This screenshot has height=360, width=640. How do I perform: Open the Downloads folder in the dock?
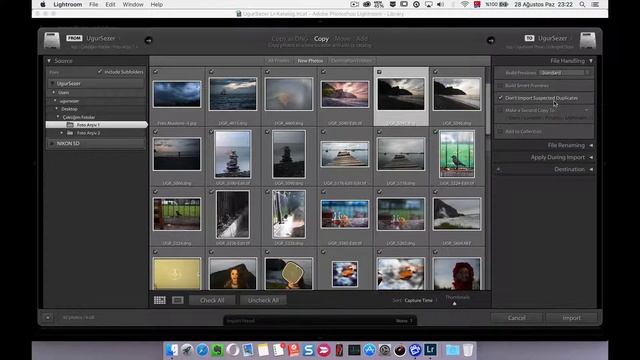tap(452, 350)
